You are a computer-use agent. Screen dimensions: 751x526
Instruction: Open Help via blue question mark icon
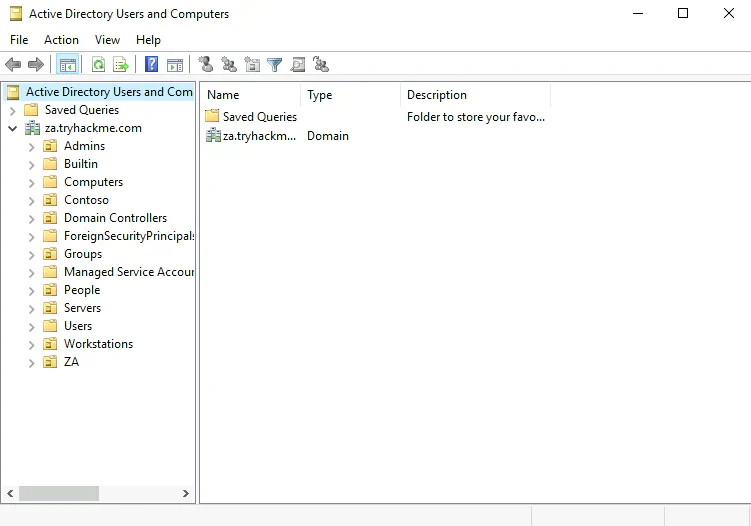[151, 64]
